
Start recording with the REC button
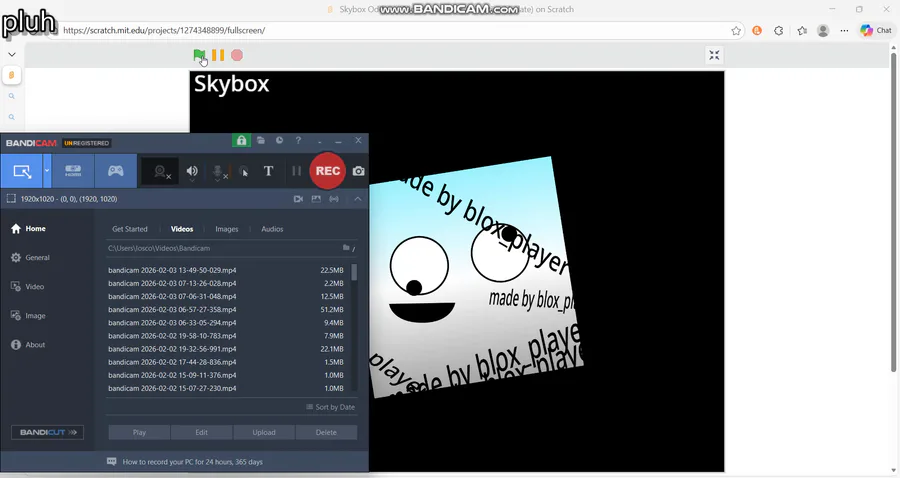coord(328,171)
